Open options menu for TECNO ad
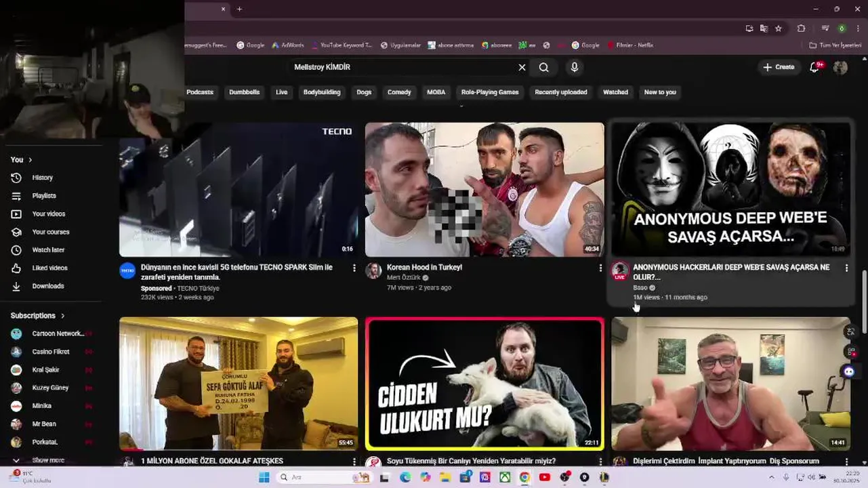 click(354, 268)
